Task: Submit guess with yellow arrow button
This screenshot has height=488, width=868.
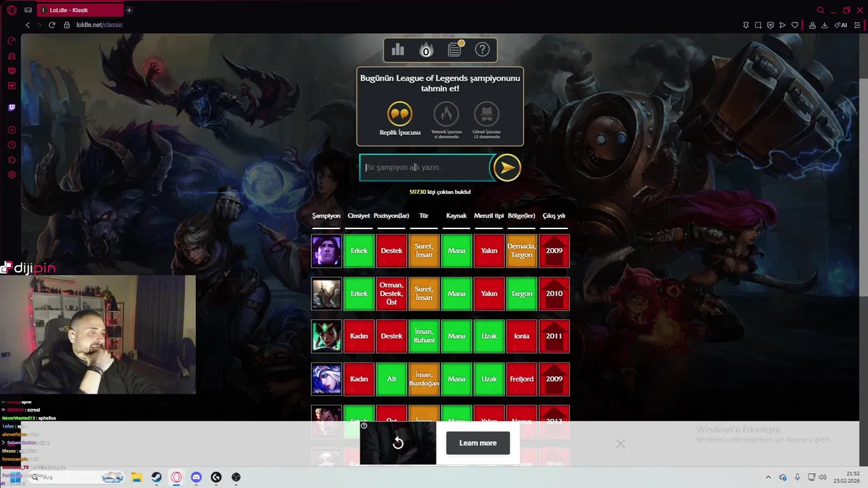Action: click(x=507, y=167)
